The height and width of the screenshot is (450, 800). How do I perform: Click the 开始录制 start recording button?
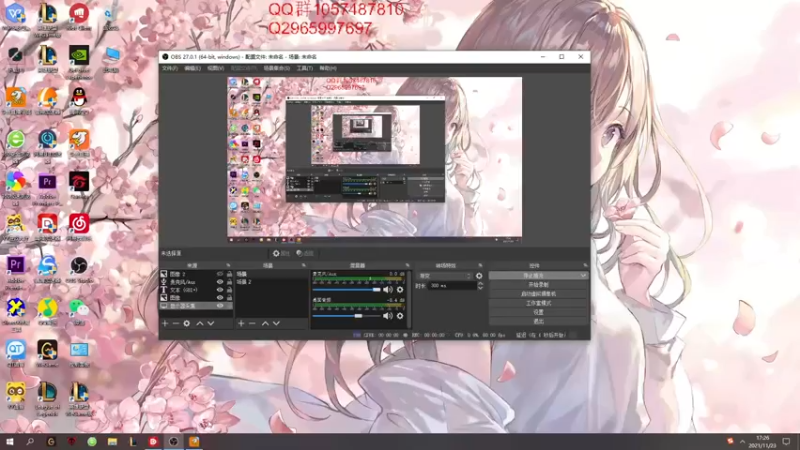[x=538, y=285]
